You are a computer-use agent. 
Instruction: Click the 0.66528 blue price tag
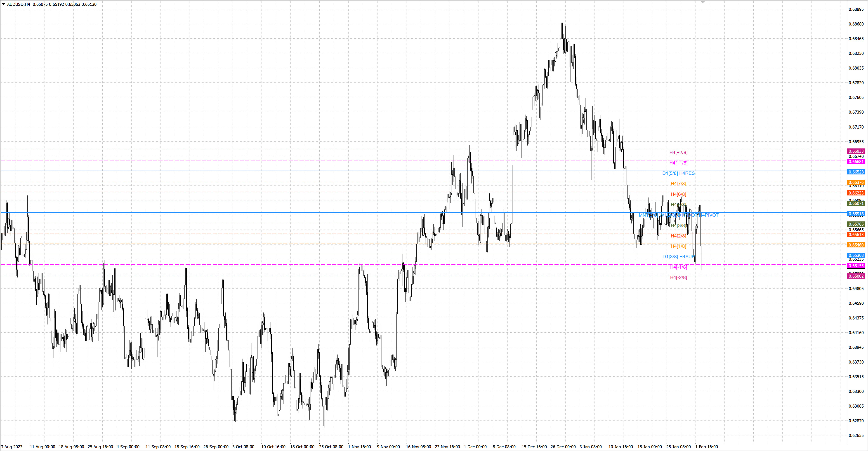tap(856, 172)
